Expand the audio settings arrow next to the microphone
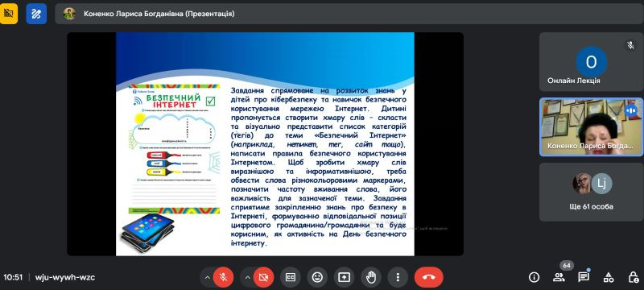Screen dimensions: 644x290 [x=207, y=277]
